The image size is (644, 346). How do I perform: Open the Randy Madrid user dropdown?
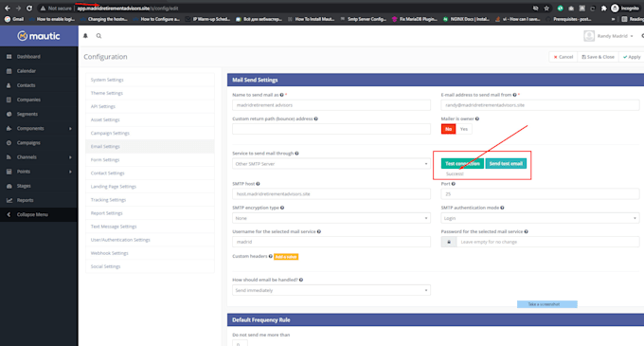pos(609,36)
